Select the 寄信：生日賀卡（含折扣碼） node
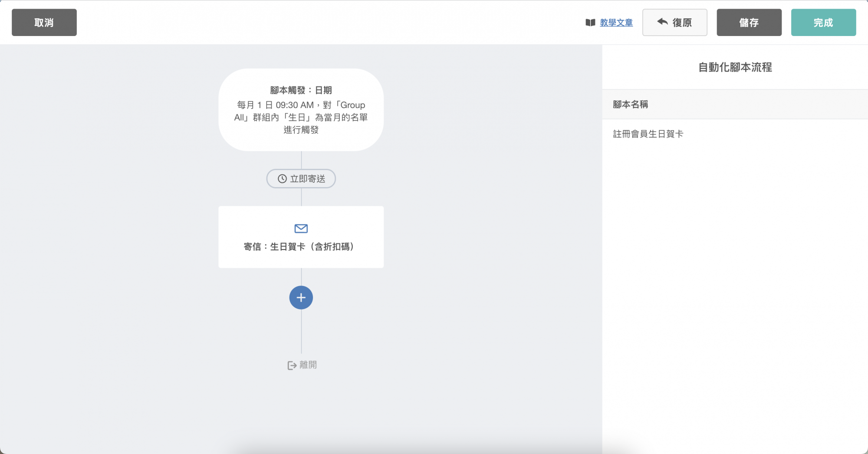Image resolution: width=868 pixels, height=454 pixels. click(301, 237)
